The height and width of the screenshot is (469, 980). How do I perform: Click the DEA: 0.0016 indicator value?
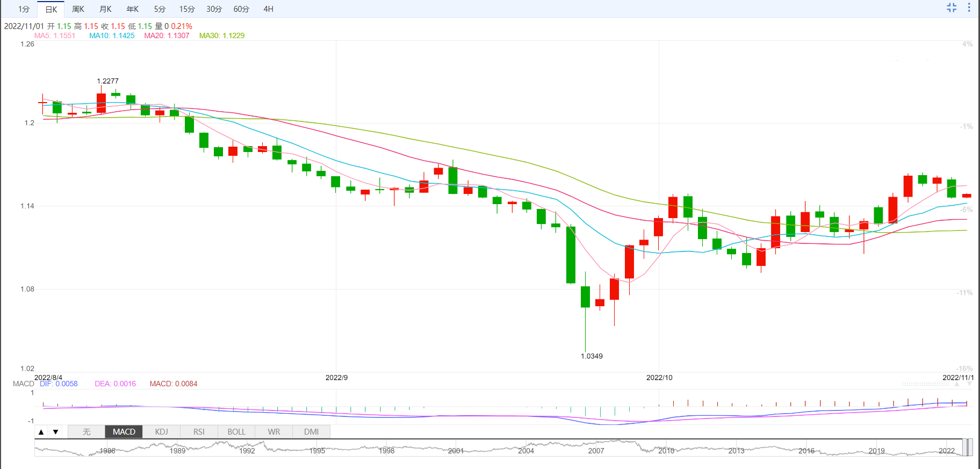(115, 384)
